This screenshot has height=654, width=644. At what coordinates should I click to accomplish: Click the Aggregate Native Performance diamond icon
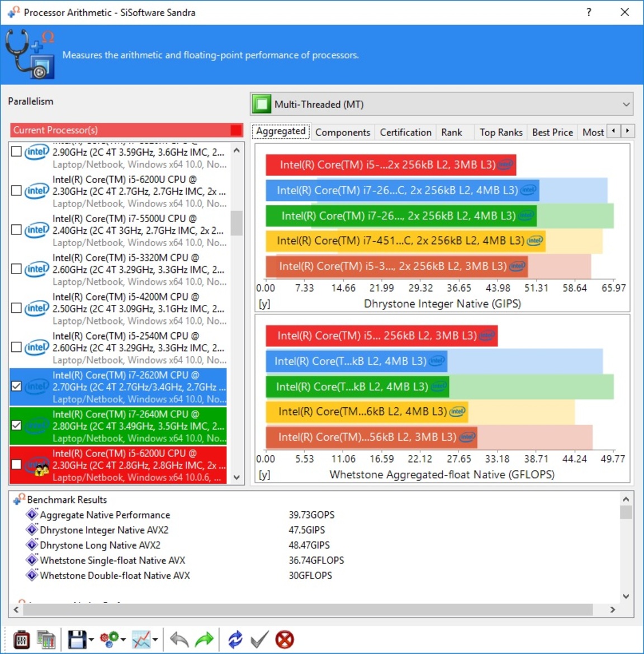click(32, 514)
